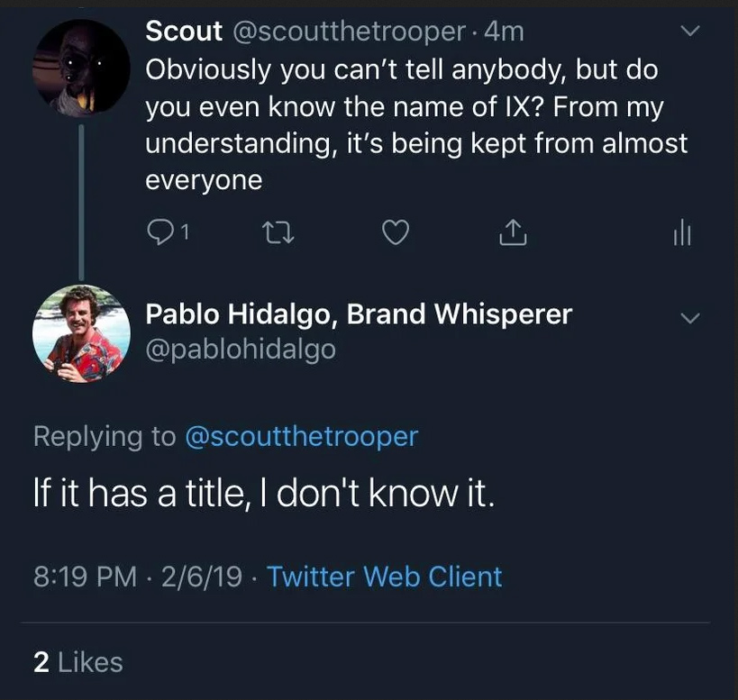
Task: Open Scout's tweet text about IX
Action: click(x=415, y=124)
